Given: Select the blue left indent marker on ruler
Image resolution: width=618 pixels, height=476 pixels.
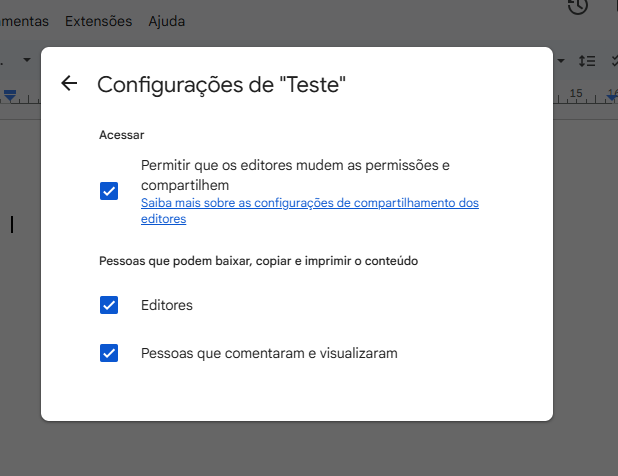Looking at the screenshot, I should point(10,95).
